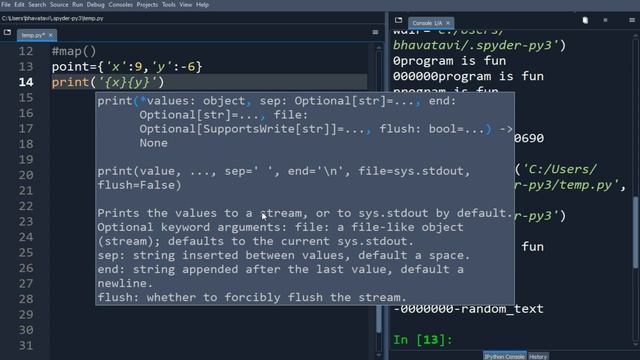
Task: Click the "print('{x}{y}')" code line
Action: pos(108,82)
